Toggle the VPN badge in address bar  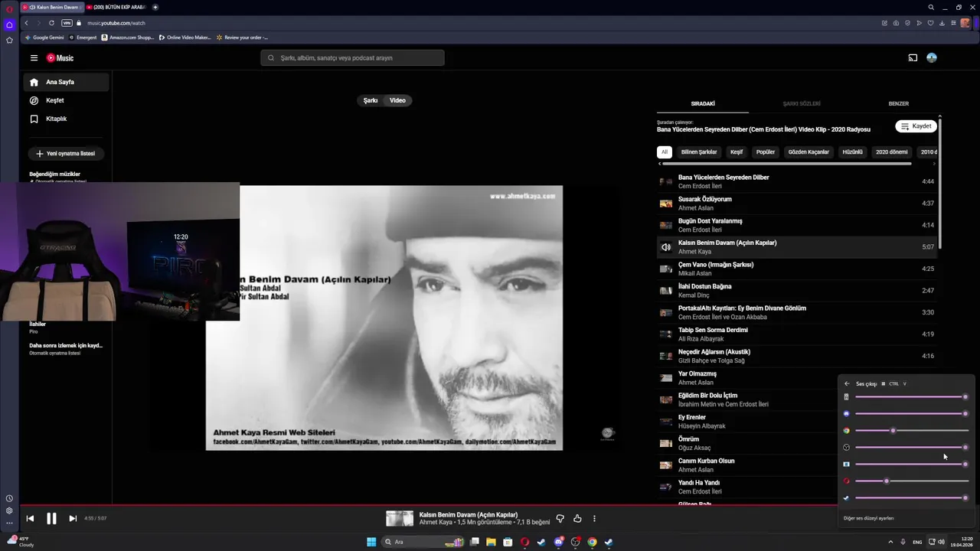(67, 23)
